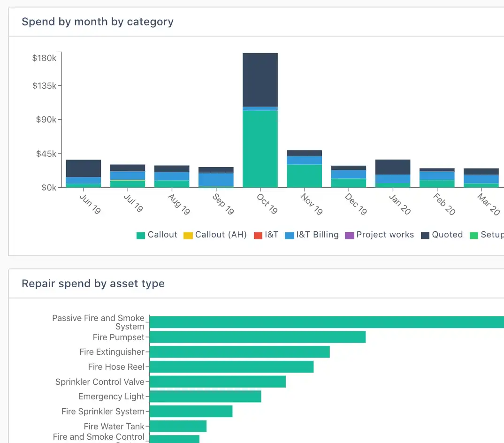This screenshot has height=443, width=504.
Task: Click the Callout segment of the Oct 19 bar
Action: (260, 149)
